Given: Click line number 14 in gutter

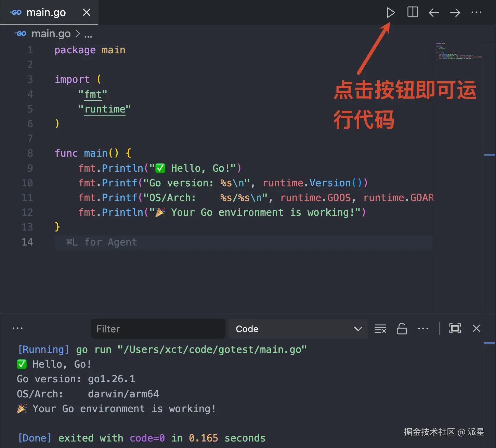Looking at the screenshot, I should [27, 242].
